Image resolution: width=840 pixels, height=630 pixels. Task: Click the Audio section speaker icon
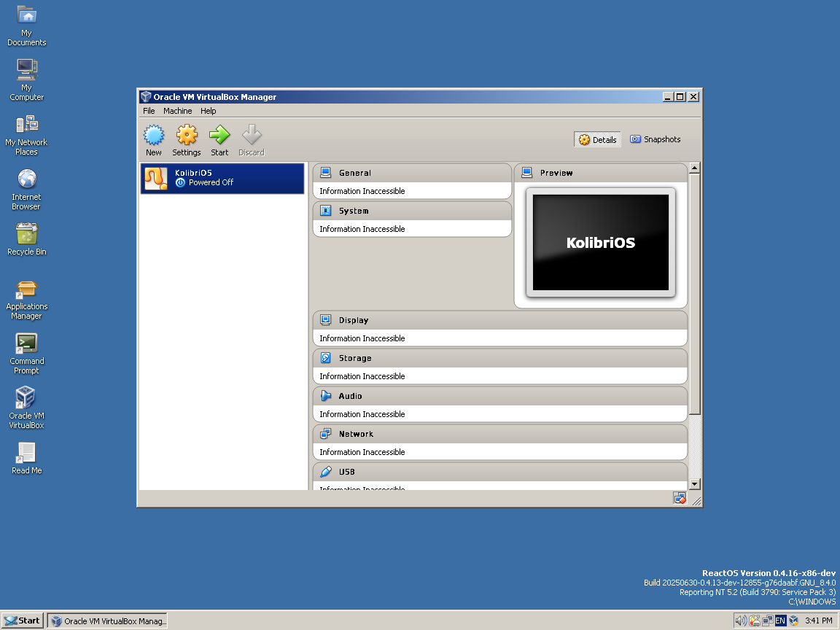(325, 396)
